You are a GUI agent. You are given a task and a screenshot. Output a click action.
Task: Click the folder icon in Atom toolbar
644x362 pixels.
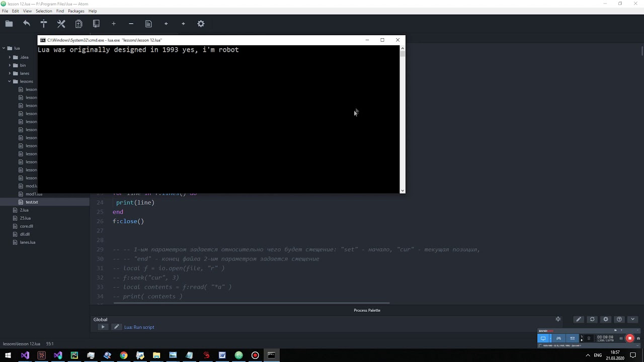pyautogui.click(x=9, y=24)
